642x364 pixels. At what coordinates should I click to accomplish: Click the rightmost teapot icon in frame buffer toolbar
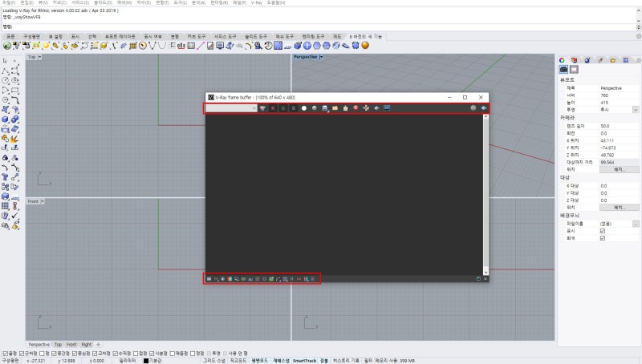(x=484, y=108)
